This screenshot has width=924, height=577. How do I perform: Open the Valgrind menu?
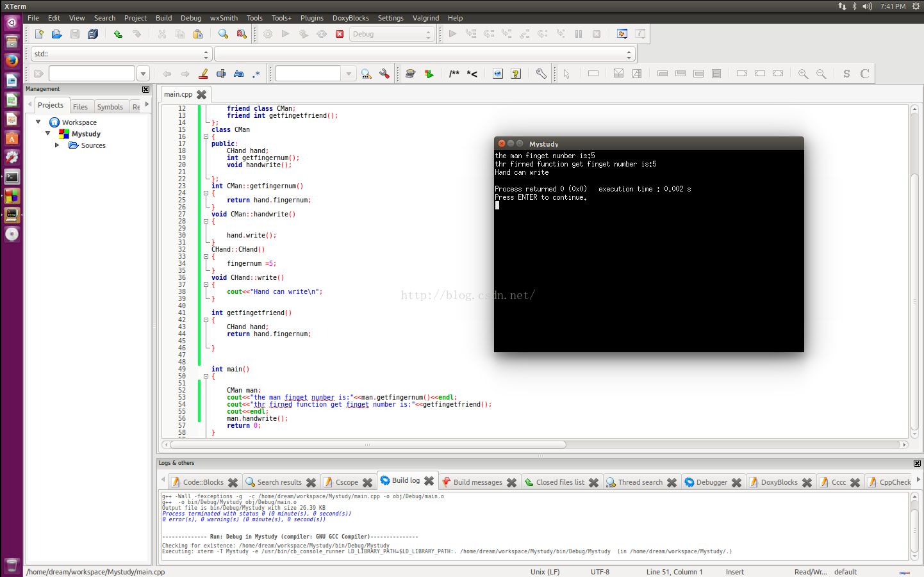tap(425, 18)
